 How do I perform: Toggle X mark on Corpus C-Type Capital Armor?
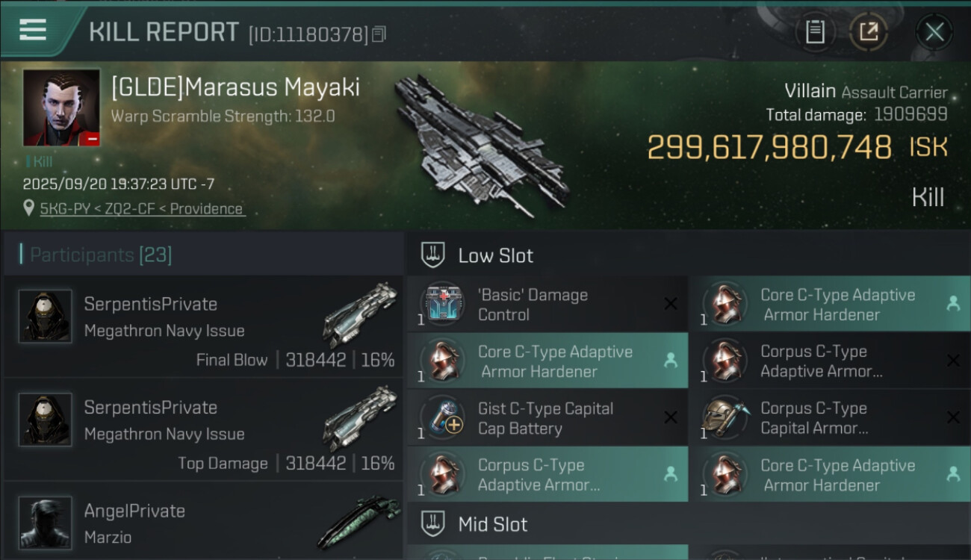pos(953,417)
